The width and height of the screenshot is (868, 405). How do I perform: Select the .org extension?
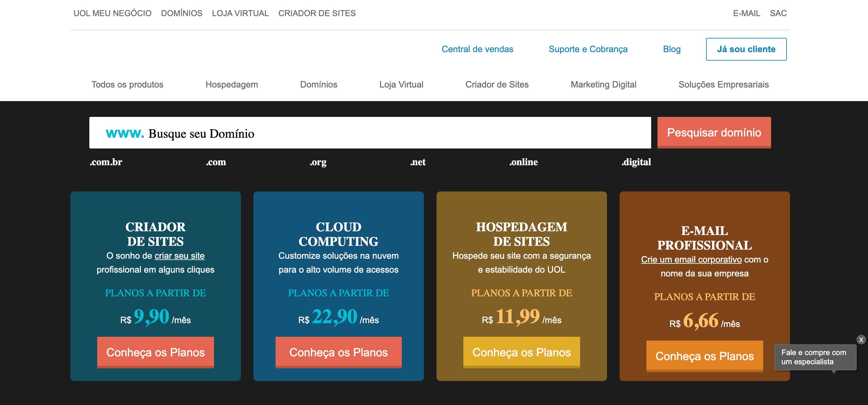318,163
